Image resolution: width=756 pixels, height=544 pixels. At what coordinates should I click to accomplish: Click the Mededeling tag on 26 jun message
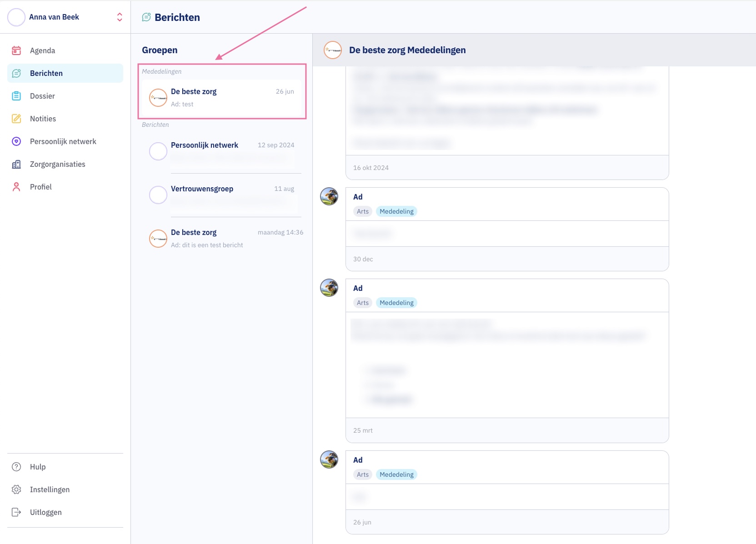tap(396, 474)
